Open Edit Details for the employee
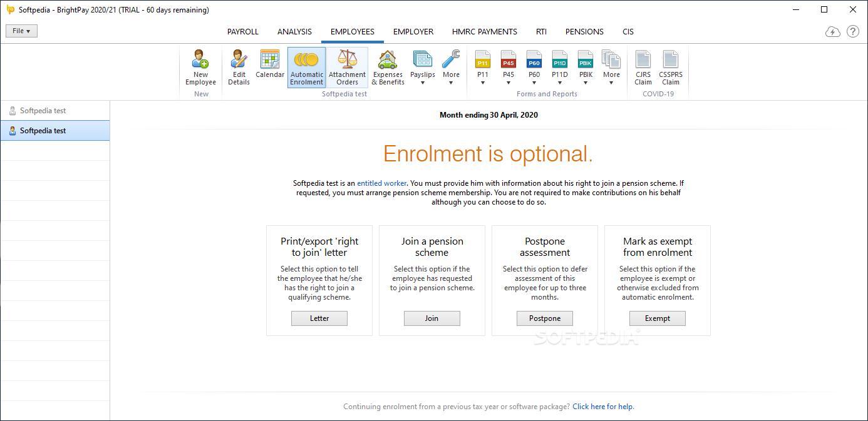868x421 pixels. 239,68
